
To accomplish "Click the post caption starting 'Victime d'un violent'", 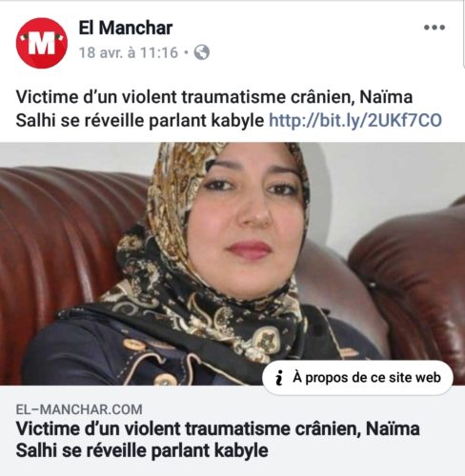I will [x=229, y=109].
